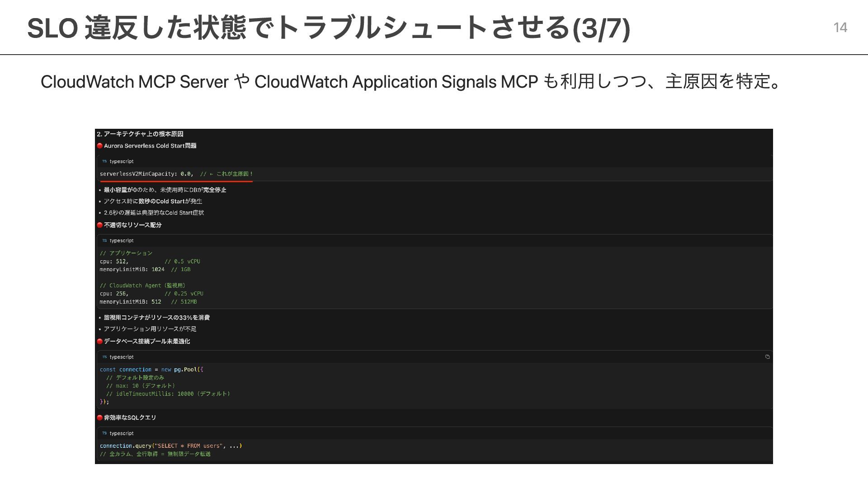This screenshot has height=488, width=868.
Task: Click bullet アプリケーション用リソースが不足
Action: tap(150, 329)
